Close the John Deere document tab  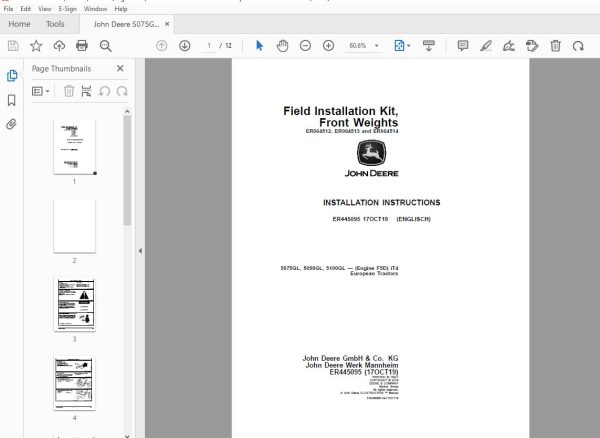click(x=167, y=24)
